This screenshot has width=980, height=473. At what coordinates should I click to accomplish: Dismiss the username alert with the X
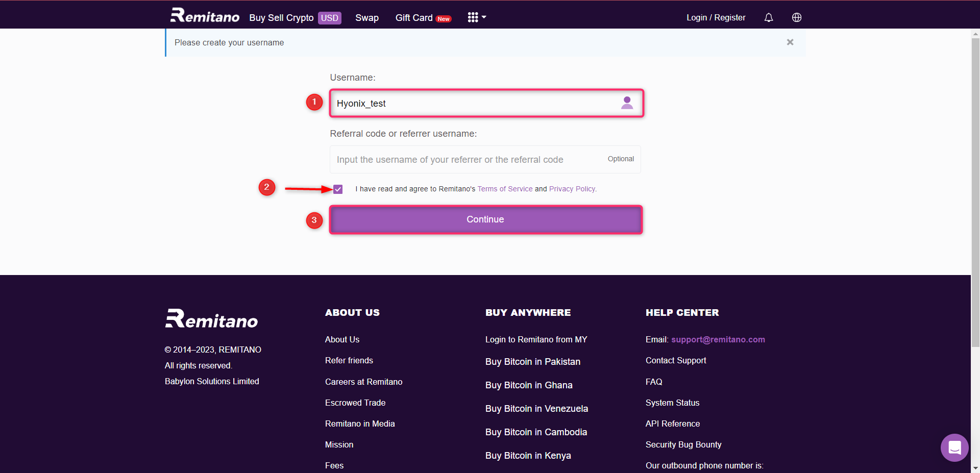(x=790, y=42)
